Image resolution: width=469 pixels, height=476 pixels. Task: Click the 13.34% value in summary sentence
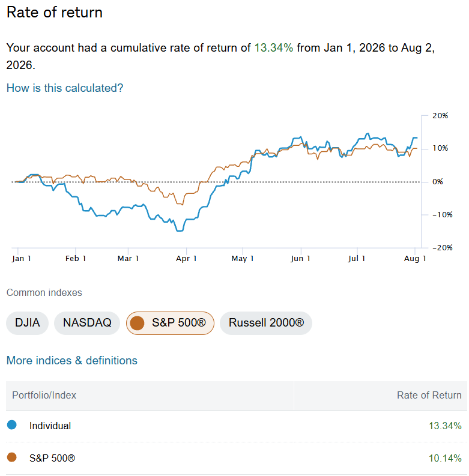[274, 48]
